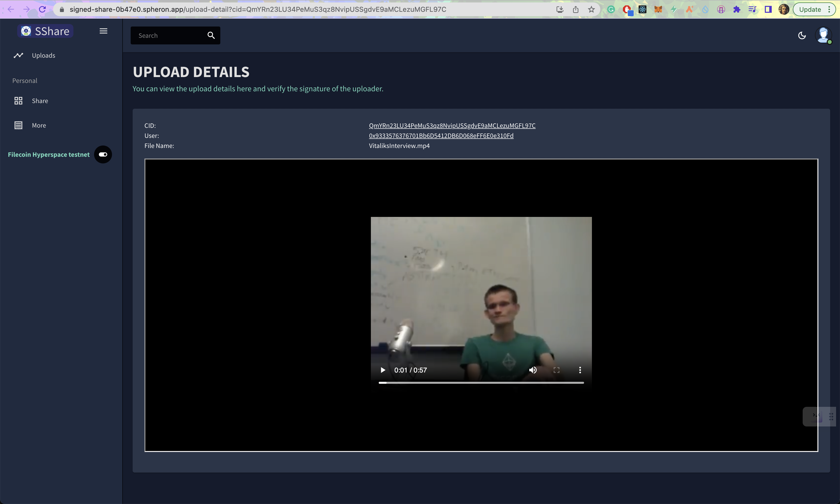Enter video fullscreen mode
The width and height of the screenshot is (840, 504).
tap(556, 370)
